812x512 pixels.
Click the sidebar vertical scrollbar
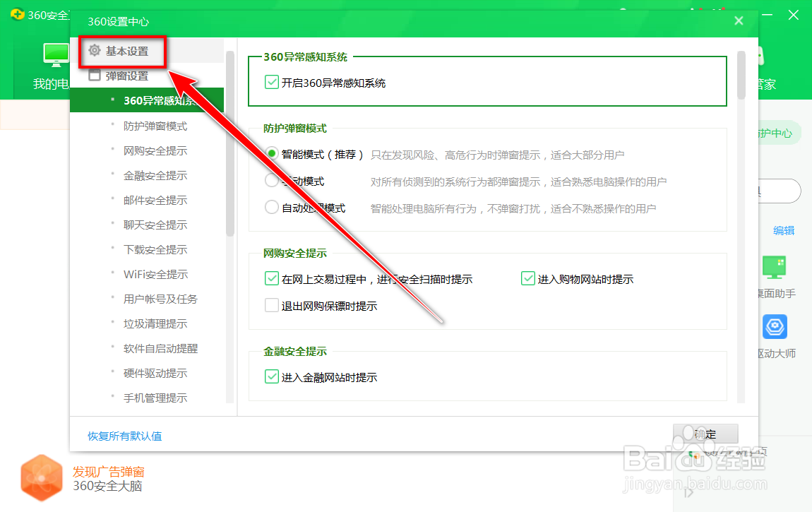click(x=230, y=143)
